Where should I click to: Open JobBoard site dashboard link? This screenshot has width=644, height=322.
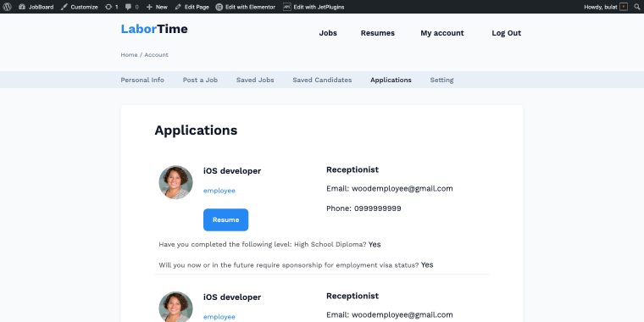click(x=36, y=7)
